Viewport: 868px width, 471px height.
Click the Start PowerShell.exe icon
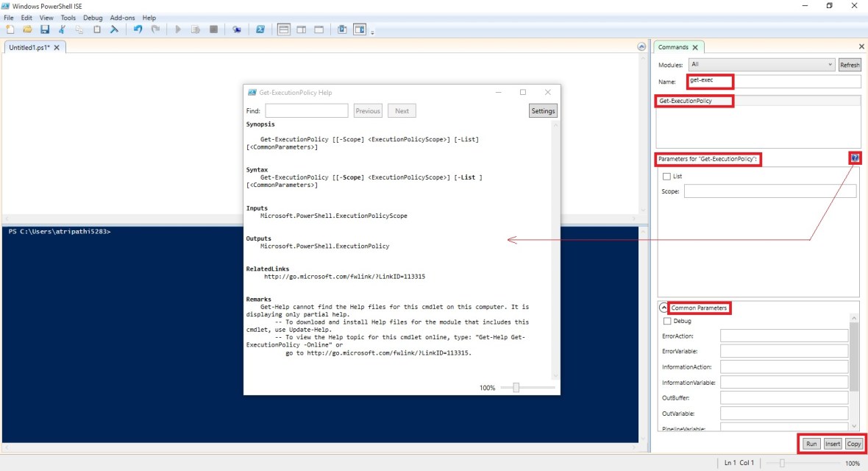click(260, 29)
